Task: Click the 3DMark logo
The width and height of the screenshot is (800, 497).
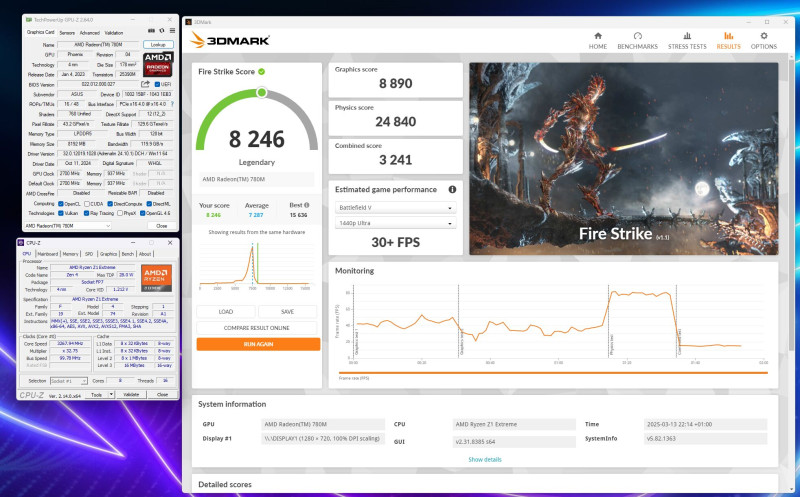Action: (230, 40)
